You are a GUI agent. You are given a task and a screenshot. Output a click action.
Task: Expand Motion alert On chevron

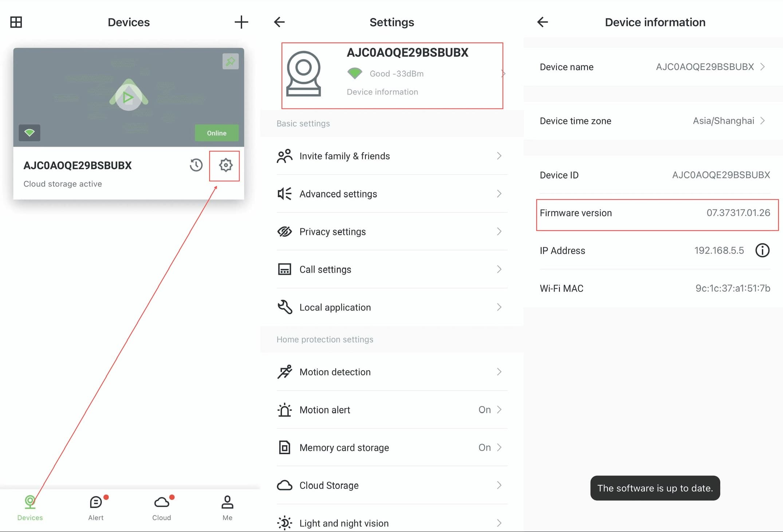pos(499,410)
